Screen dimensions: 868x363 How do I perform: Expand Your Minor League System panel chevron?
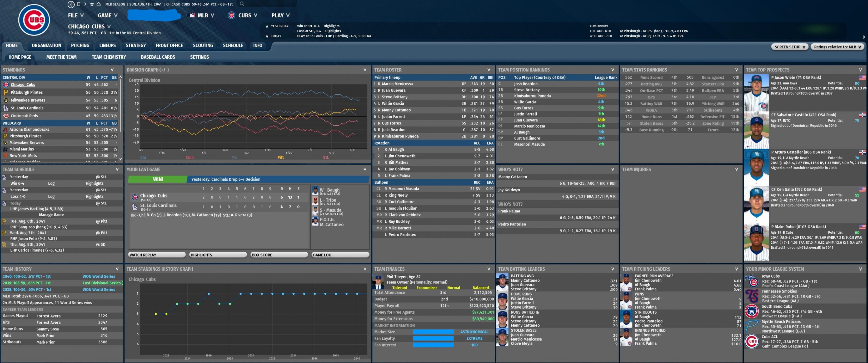[860, 269]
